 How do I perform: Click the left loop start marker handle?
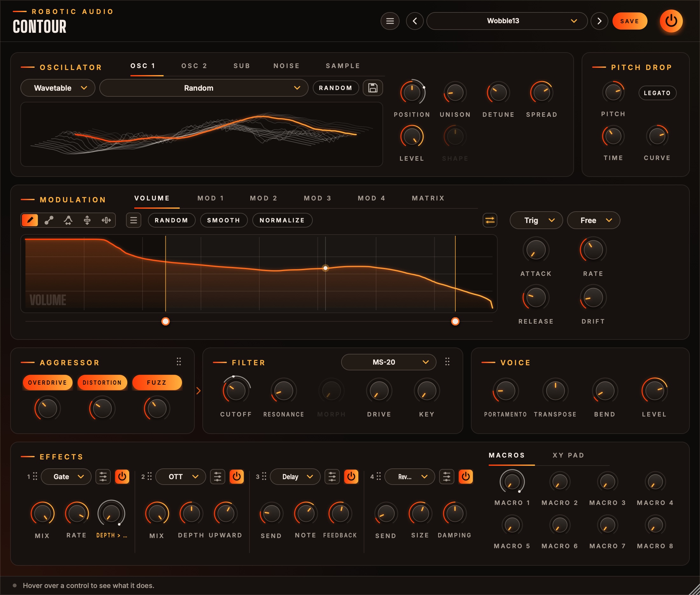(x=165, y=321)
